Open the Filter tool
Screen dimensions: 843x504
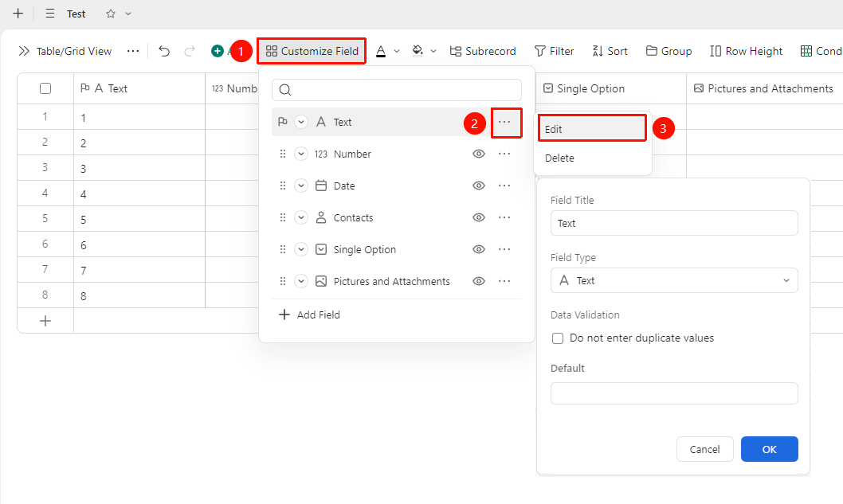point(554,51)
